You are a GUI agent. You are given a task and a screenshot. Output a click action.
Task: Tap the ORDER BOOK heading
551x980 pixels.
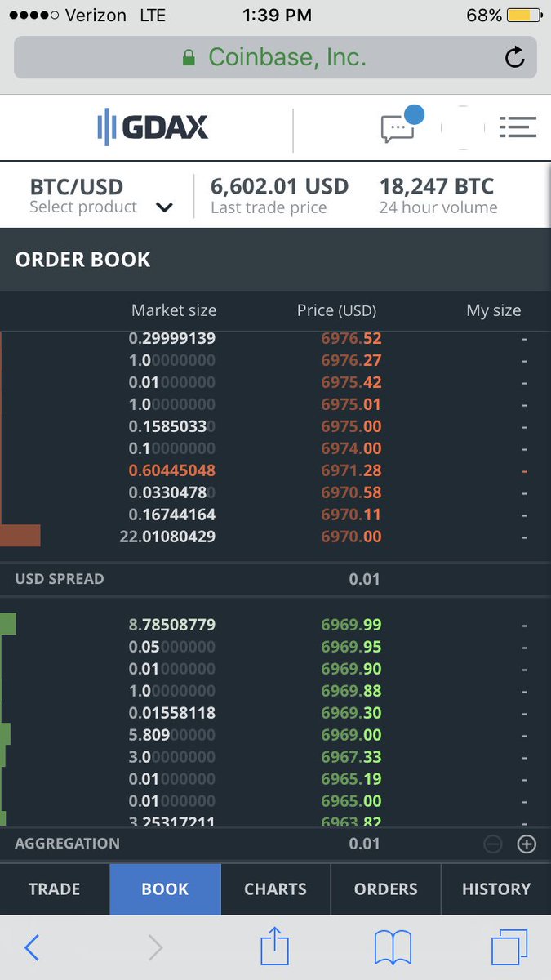[82, 260]
